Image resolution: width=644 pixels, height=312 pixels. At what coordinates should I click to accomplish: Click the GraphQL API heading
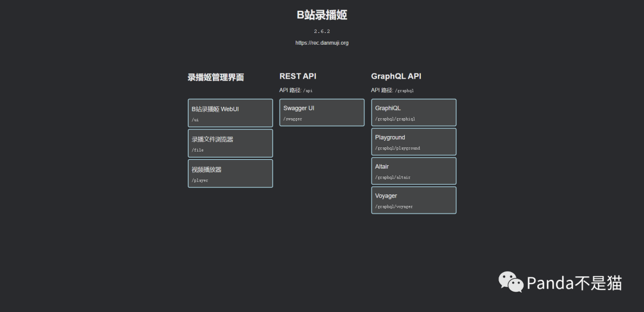pyautogui.click(x=396, y=76)
